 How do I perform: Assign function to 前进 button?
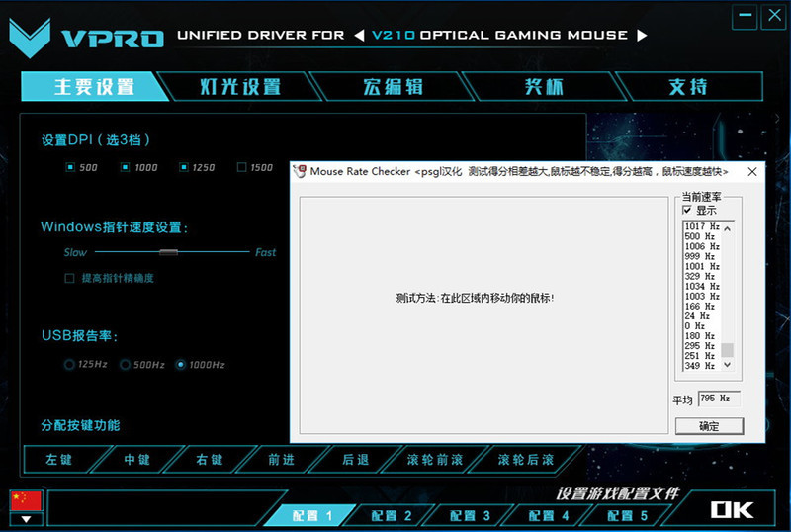coord(281,459)
